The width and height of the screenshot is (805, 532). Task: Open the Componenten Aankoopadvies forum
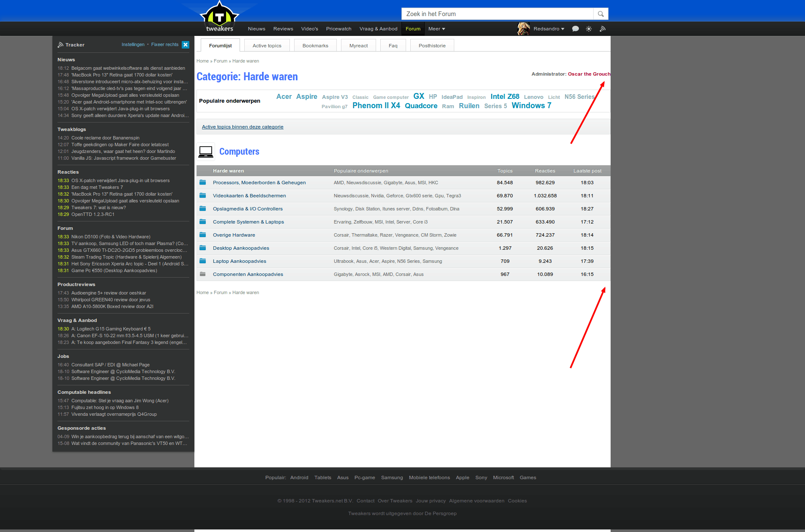(248, 274)
